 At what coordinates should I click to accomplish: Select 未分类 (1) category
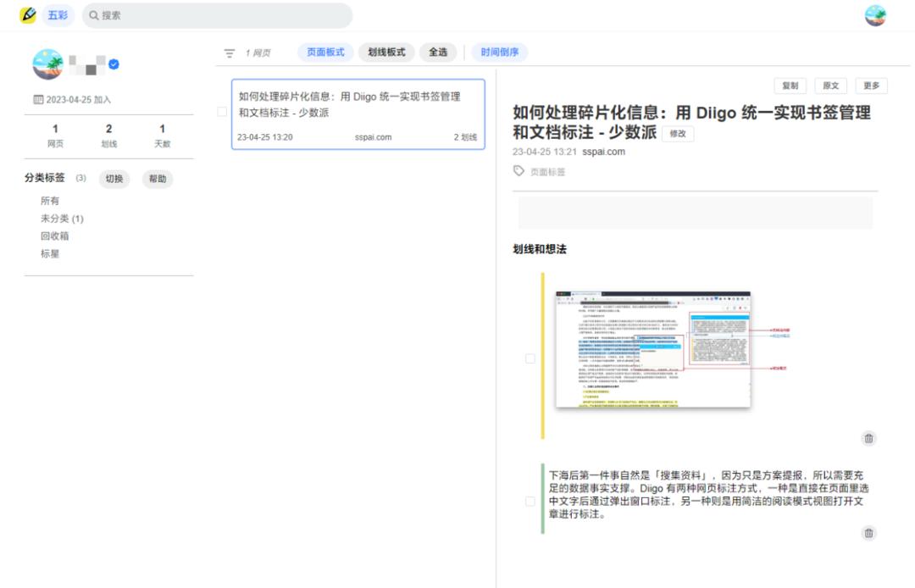[62, 218]
